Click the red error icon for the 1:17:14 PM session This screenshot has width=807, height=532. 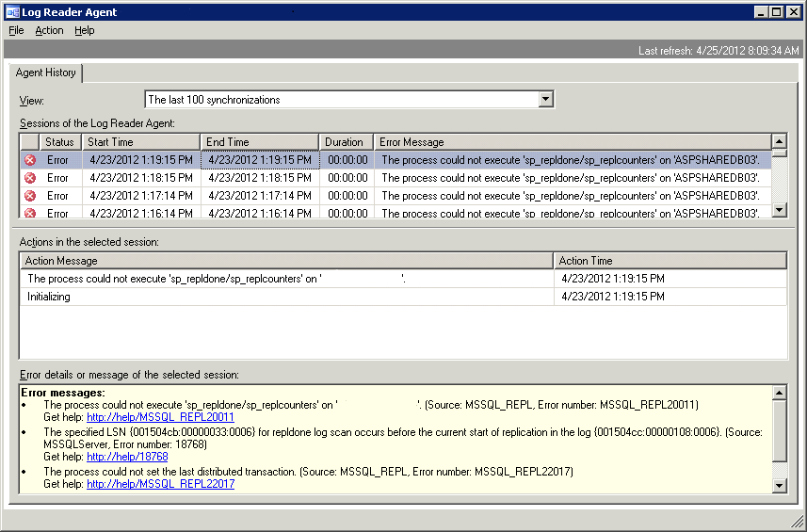pyautogui.click(x=30, y=196)
